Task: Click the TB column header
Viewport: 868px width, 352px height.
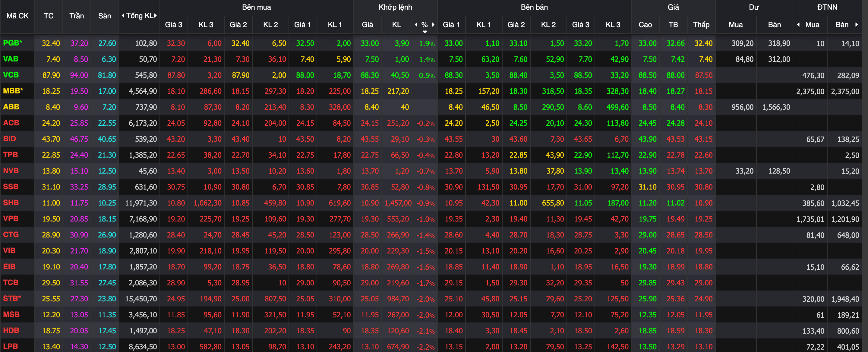Action: 673,25
